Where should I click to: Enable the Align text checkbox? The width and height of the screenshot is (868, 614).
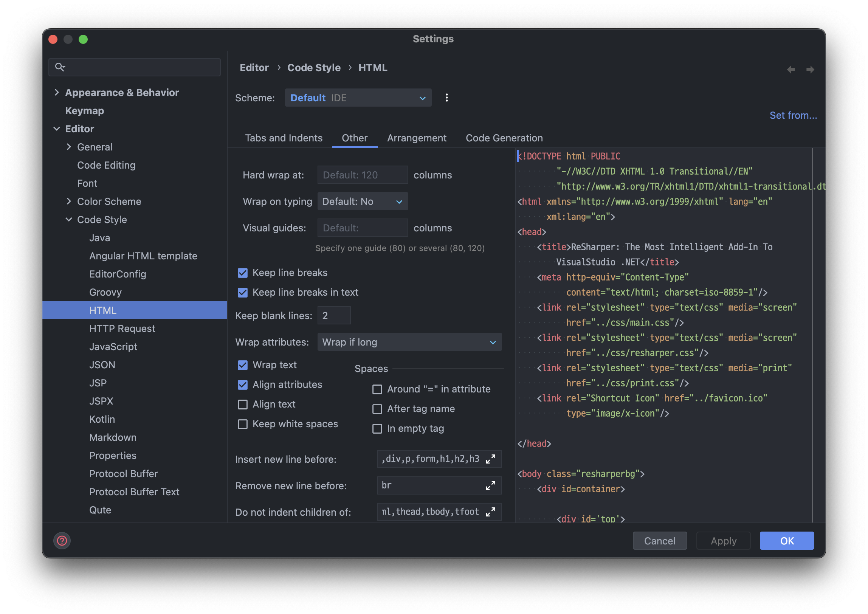point(243,404)
